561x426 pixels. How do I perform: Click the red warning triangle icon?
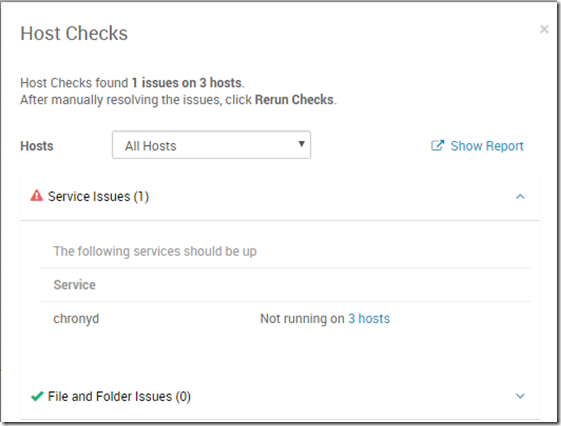(x=36, y=196)
